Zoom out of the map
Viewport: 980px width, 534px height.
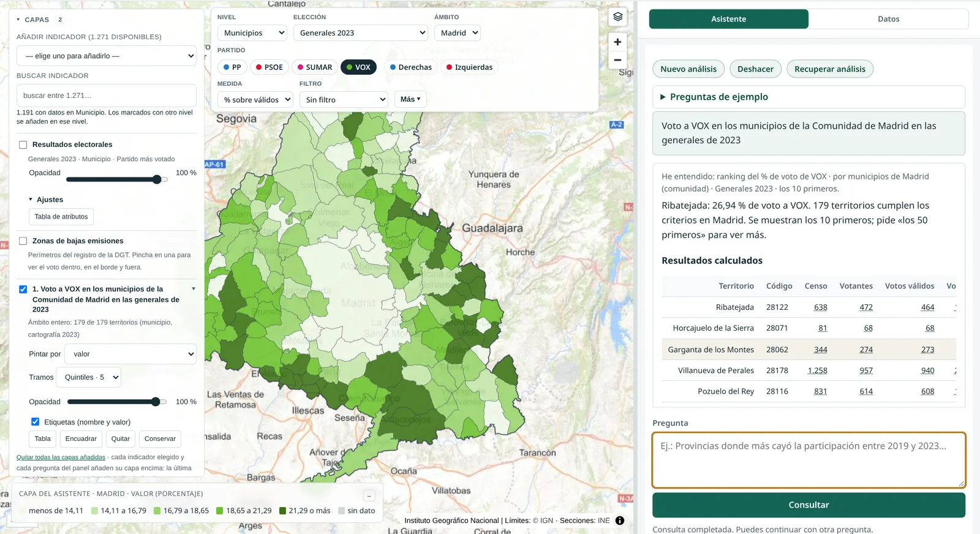click(617, 60)
